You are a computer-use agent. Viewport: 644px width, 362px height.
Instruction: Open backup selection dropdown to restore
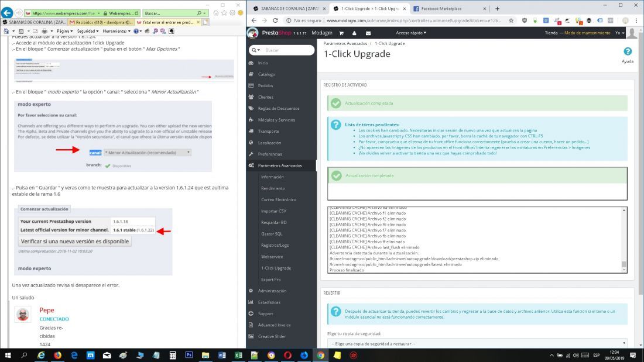(x=477, y=343)
